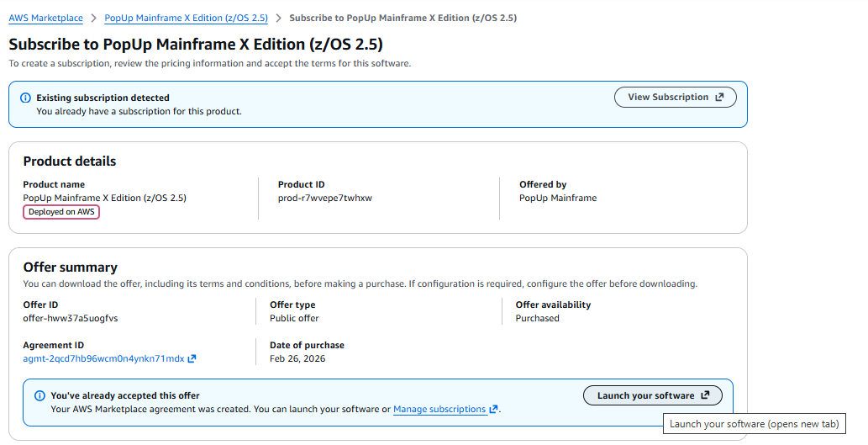Viewport: 868px width, 445px height.
Task: Open PopUp Mainframe X Edition breadcrumb link
Action: [x=186, y=18]
